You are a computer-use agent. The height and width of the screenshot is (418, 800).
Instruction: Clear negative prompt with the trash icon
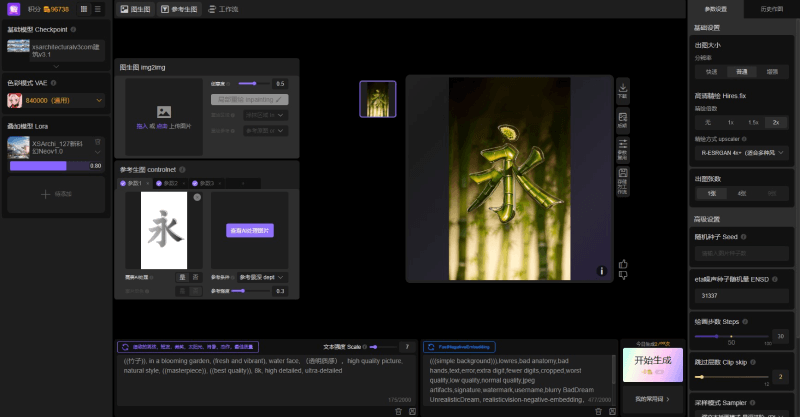pyautogui.click(x=596, y=411)
